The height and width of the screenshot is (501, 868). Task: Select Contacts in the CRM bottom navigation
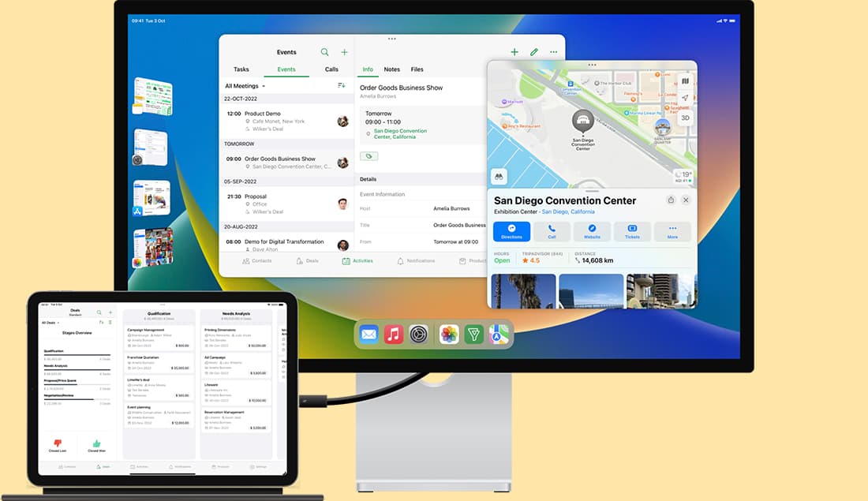point(258,261)
